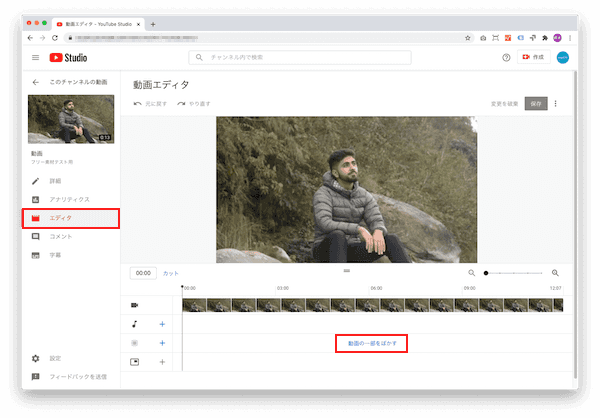Go back to channel videos arrow
Image resolution: width=600 pixels, height=418 pixels.
(x=36, y=82)
